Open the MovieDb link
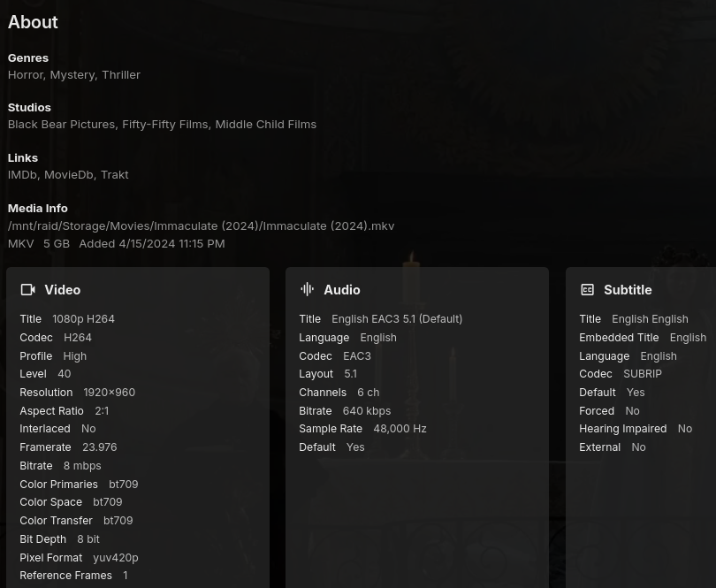Image resolution: width=716 pixels, height=588 pixels. coord(68,174)
